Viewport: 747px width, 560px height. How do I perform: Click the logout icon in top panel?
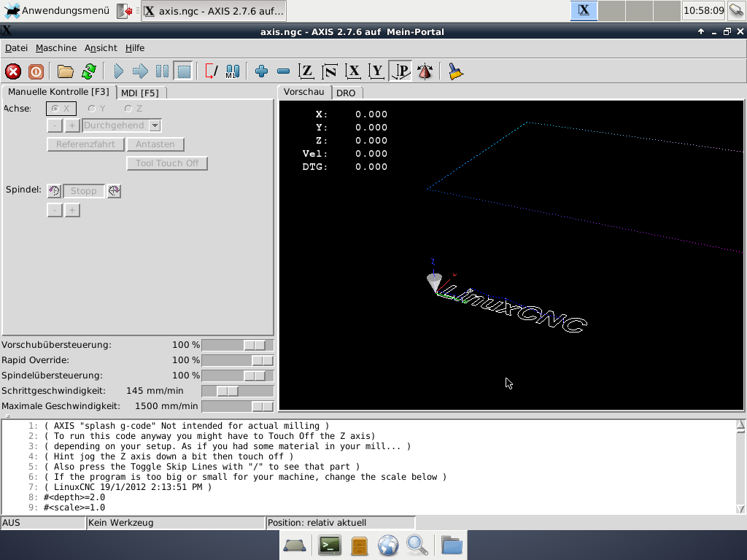[x=125, y=11]
